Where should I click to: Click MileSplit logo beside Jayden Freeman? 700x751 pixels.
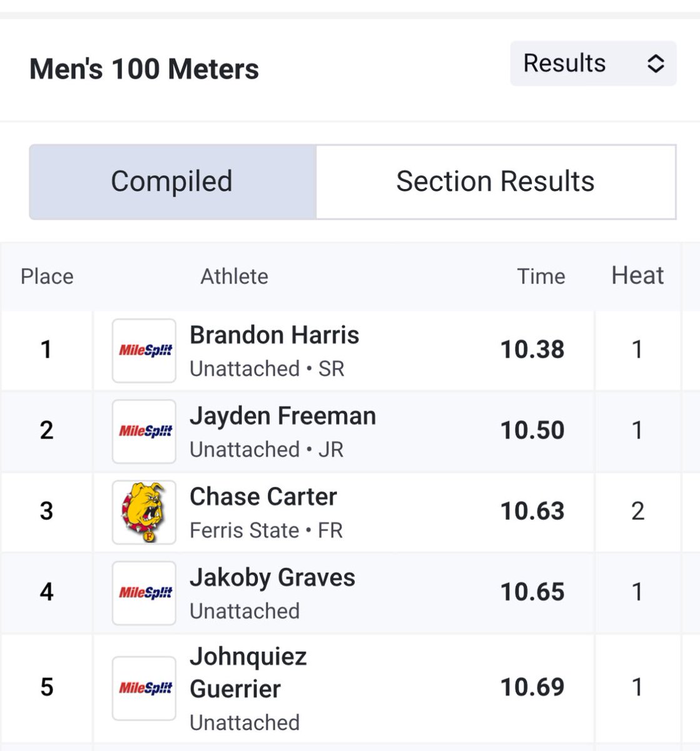[x=144, y=431]
